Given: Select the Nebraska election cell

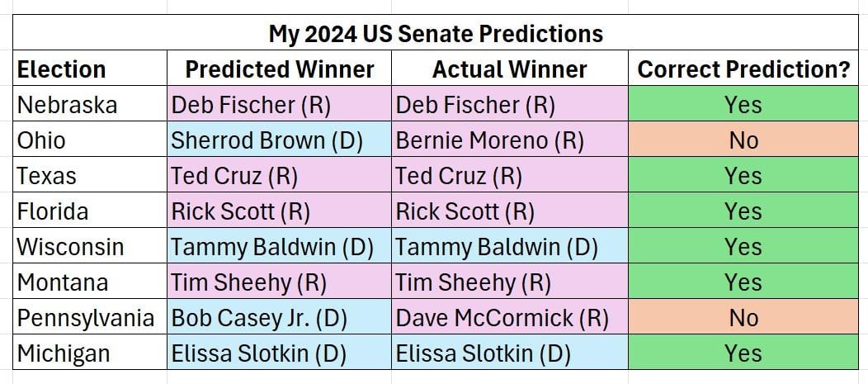Looking at the screenshot, I should click(x=90, y=103).
